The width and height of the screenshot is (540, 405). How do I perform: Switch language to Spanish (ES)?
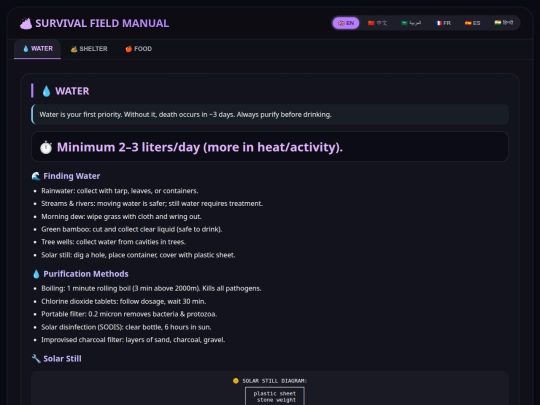pos(472,23)
